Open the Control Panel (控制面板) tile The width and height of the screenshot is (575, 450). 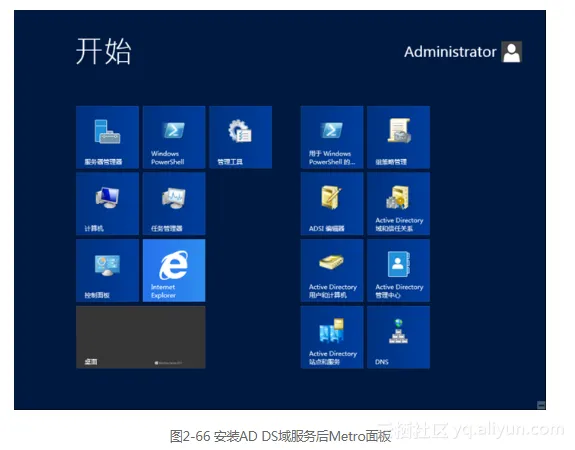(107, 271)
